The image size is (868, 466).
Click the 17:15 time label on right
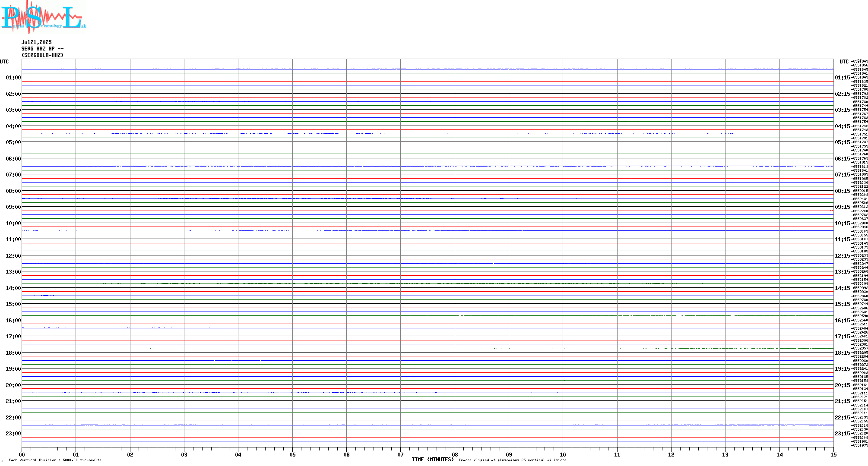(843, 337)
